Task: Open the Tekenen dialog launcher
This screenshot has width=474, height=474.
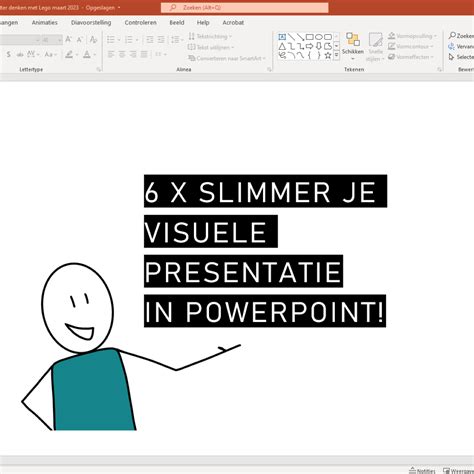Action: (x=440, y=69)
